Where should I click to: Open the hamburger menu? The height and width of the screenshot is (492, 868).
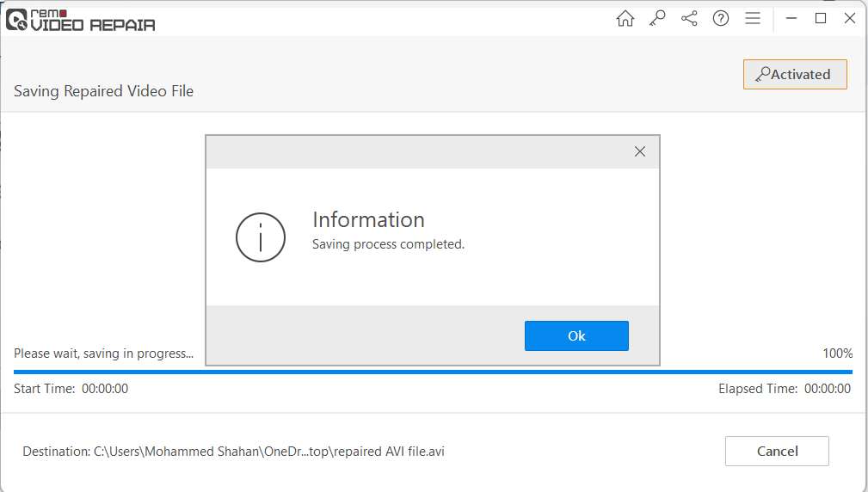pos(753,18)
